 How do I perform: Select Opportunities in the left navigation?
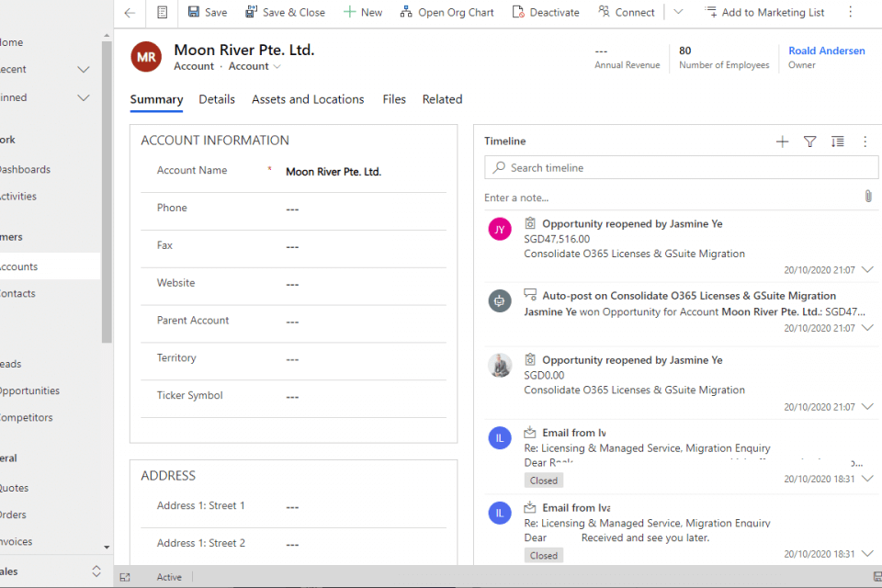29,390
